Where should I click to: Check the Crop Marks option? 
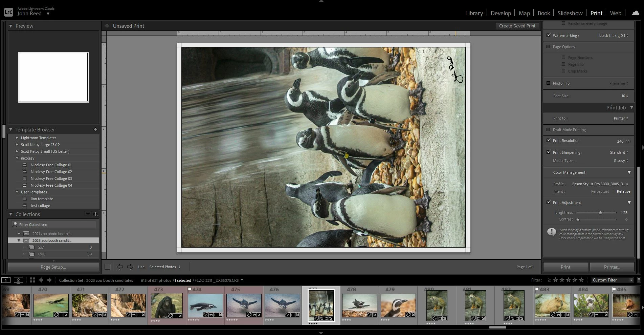(x=563, y=71)
